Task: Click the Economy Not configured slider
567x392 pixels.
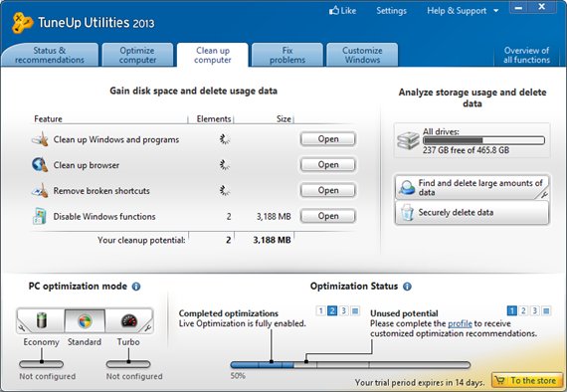Action: click(41, 364)
